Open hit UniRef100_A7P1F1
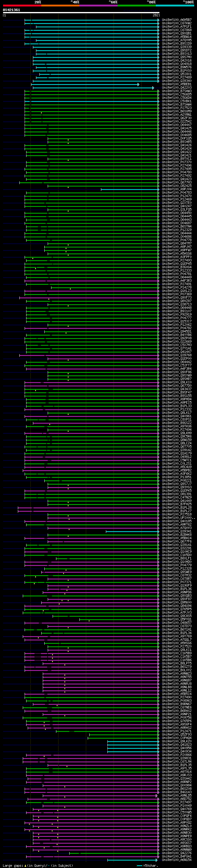Image resolution: width=197 pixels, height=868 pixels. point(177,26)
